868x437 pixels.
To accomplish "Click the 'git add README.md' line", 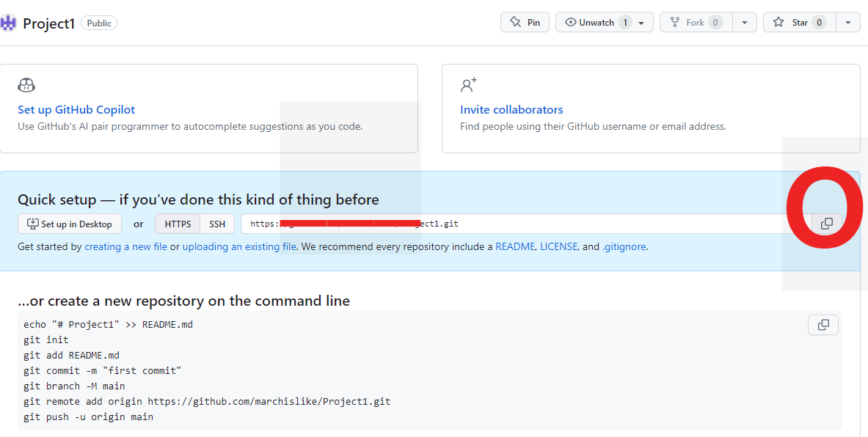I will point(72,355).
